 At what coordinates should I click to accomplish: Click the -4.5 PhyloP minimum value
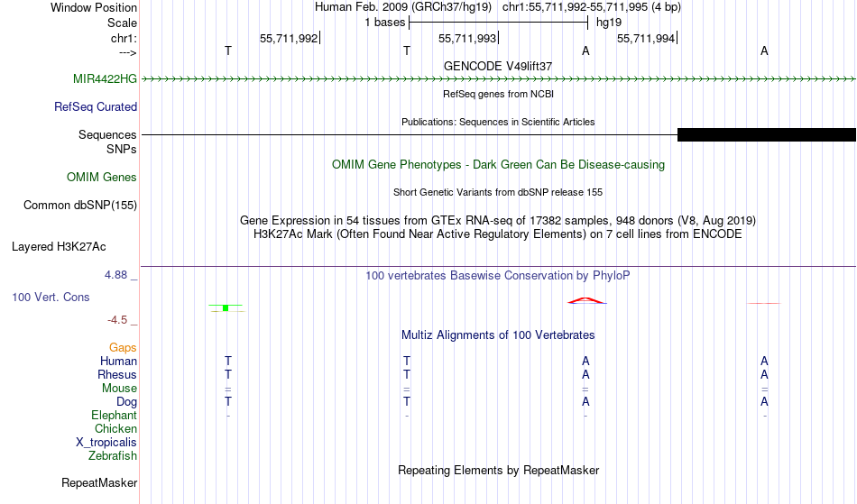(117, 319)
